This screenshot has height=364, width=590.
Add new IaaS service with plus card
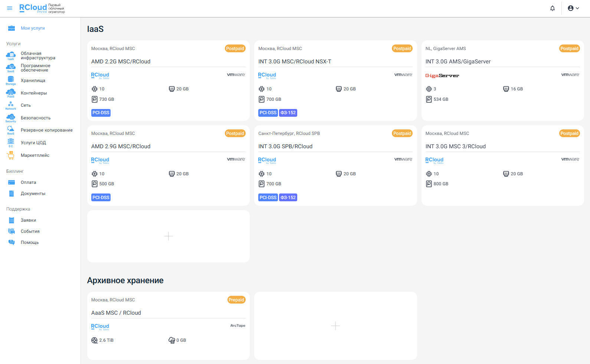[x=168, y=236]
